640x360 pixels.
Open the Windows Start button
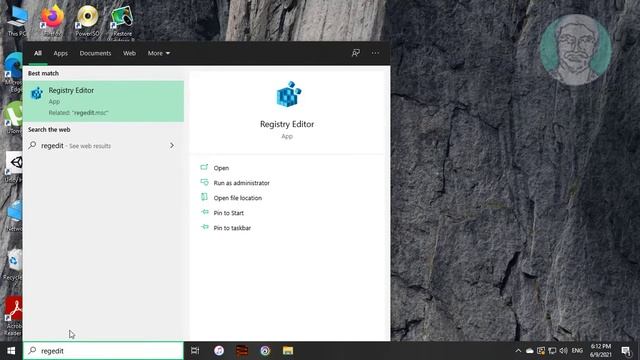pos(11,351)
